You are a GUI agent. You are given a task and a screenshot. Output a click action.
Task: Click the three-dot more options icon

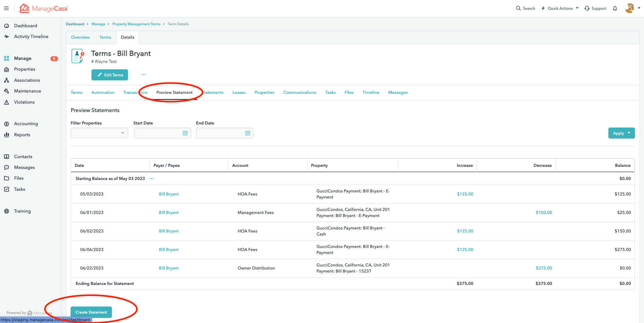pos(144,75)
